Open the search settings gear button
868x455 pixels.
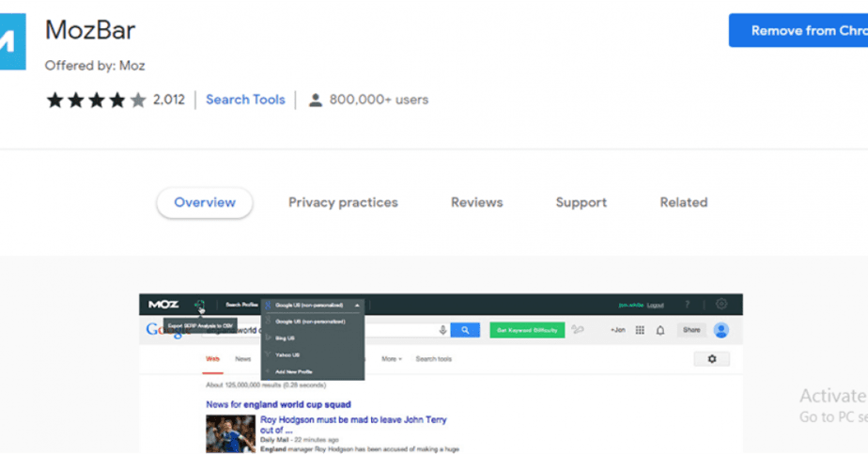[712, 359]
